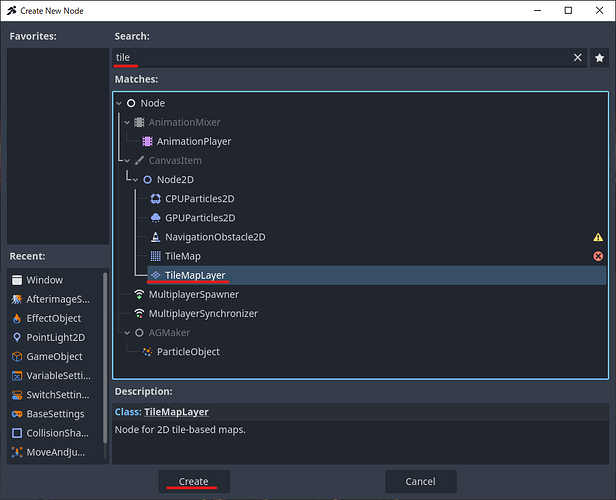Click the MultiplayerSpawner node icon
Image resolution: width=616 pixels, height=500 pixels.
[x=139, y=294]
